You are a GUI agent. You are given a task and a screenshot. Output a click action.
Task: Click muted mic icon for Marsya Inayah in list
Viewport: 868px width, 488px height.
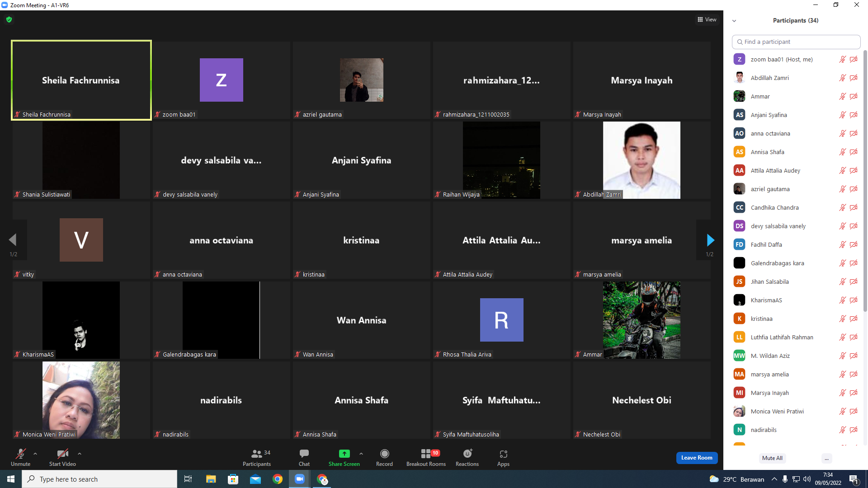842,393
